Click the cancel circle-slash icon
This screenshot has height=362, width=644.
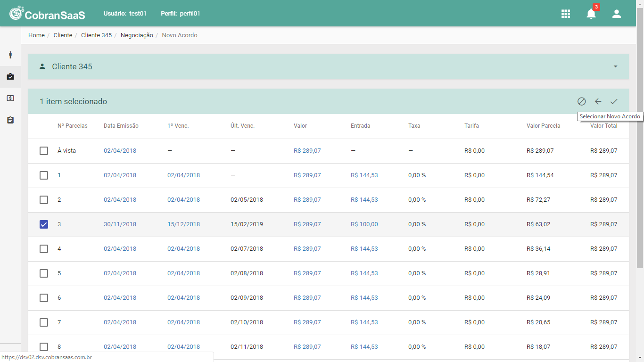pyautogui.click(x=582, y=101)
